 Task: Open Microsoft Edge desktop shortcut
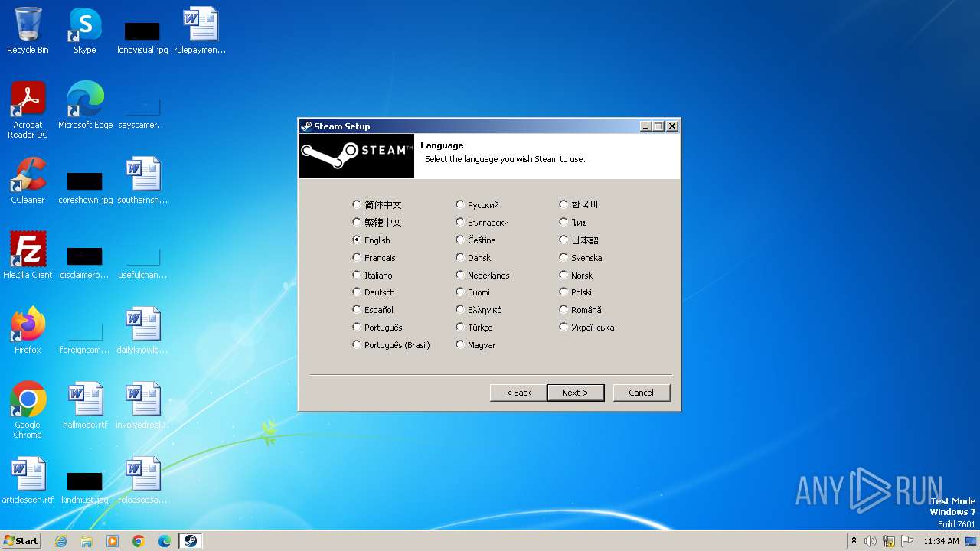click(x=85, y=106)
